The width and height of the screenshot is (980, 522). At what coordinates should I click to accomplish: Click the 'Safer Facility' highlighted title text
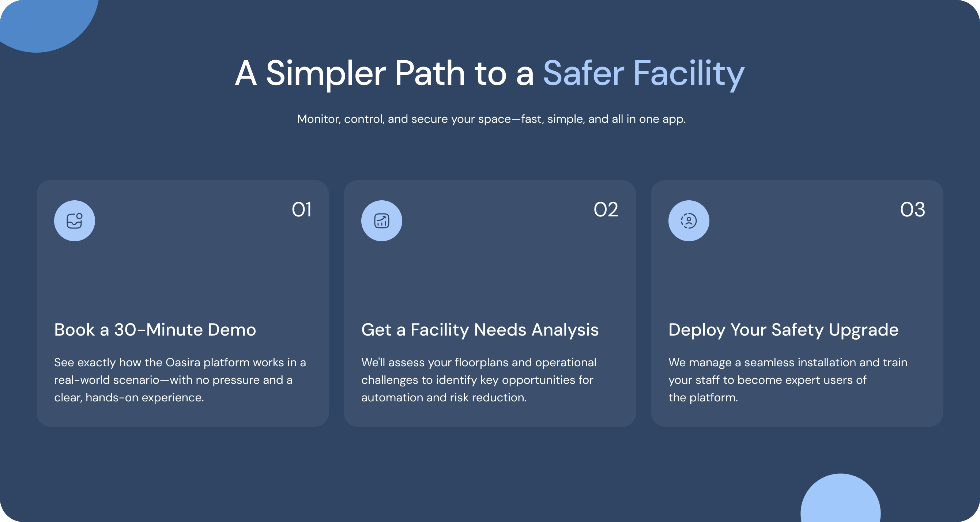coord(643,73)
